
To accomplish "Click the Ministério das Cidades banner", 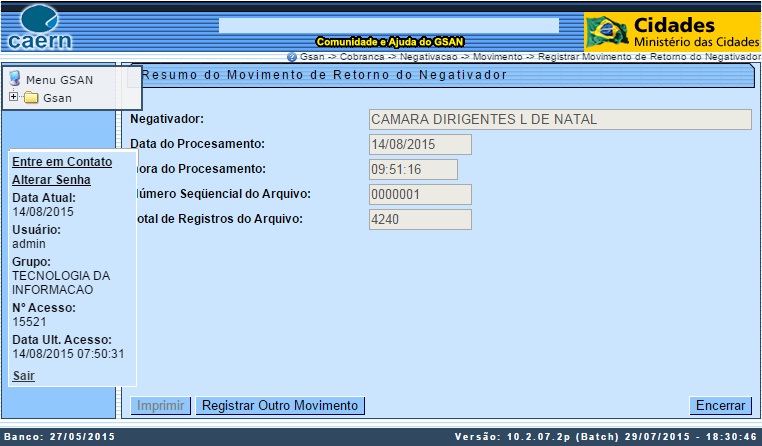I will pos(672,32).
